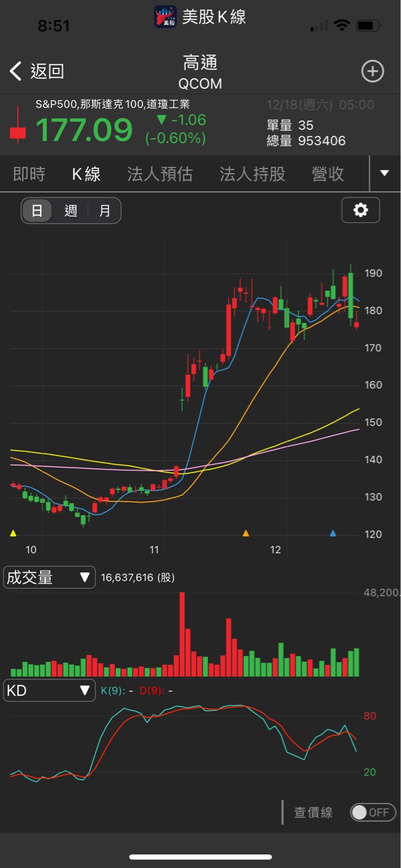Tap the 12/18(週六) 05:00 timestamp

point(320,105)
